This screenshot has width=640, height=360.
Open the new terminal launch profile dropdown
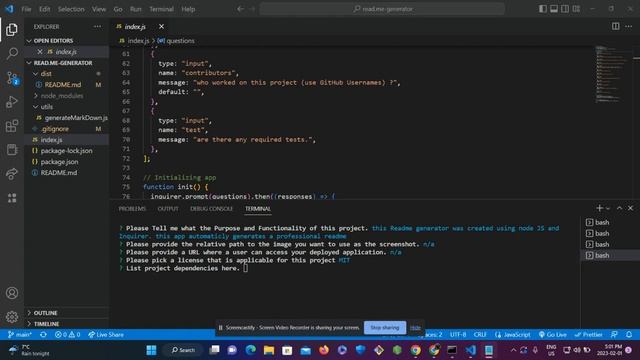[608, 209]
